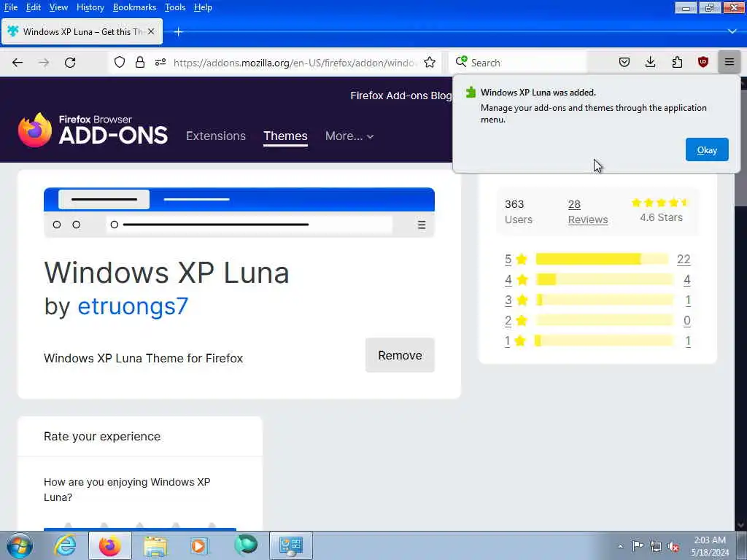Open the Downloads arrow icon
The width and height of the screenshot is (747, 560).
650,63
